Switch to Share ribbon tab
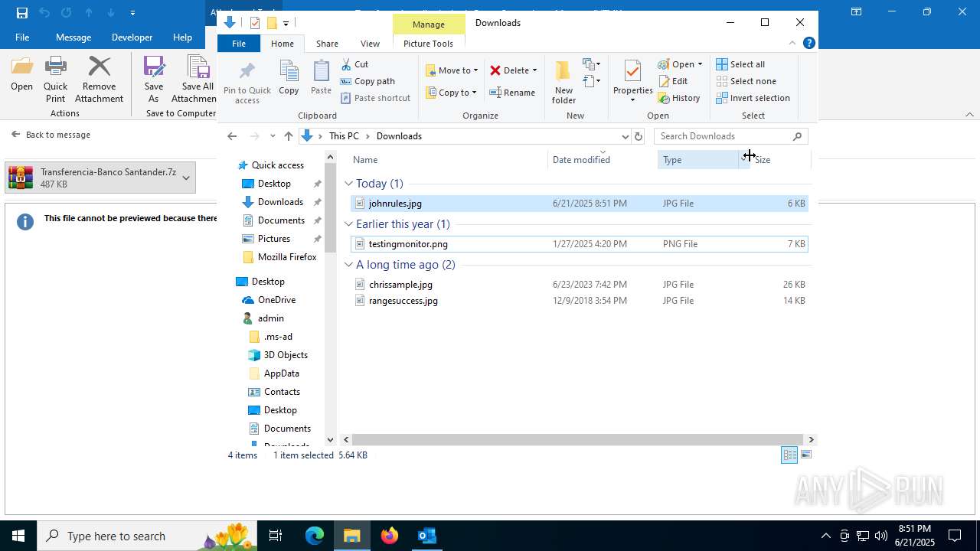This screenshot has height=551, width=980. (327, 44)
